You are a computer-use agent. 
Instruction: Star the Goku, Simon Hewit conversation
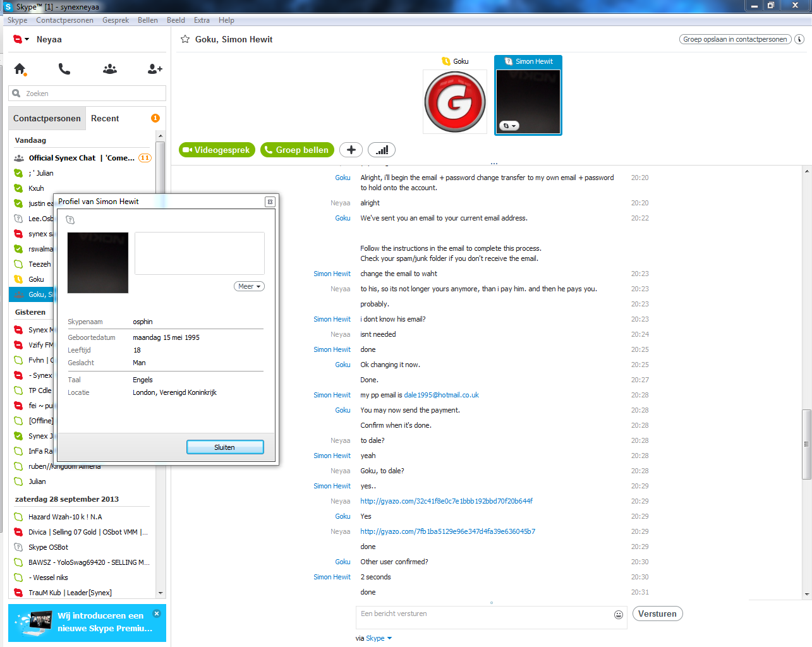[185, 39]
